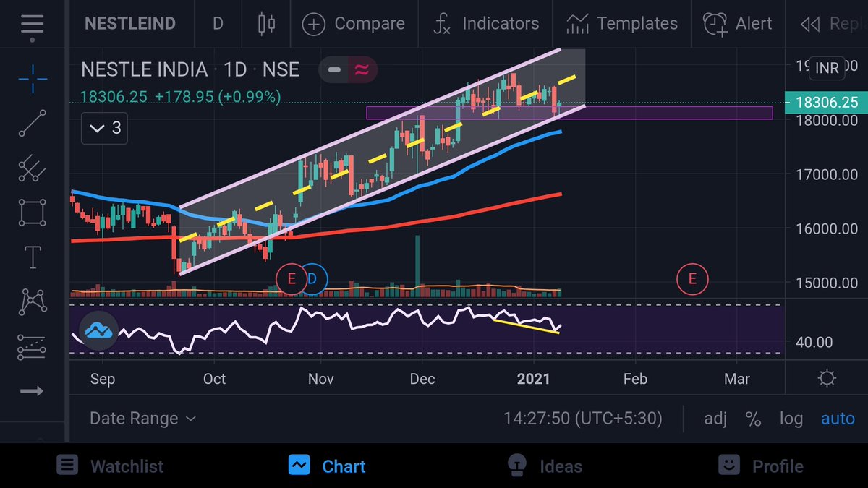Viewport: 868px width, 488px height.
Task: Change the D timeframe interval
Action: pyautogui.click(x=218, y=23)
